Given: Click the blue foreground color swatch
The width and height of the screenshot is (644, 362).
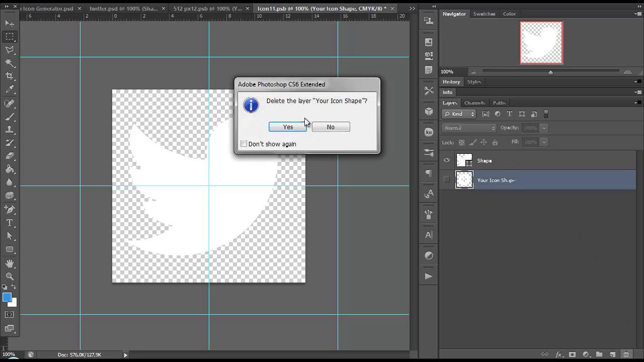Looking at the screenshot, I should tap(8, 297).
